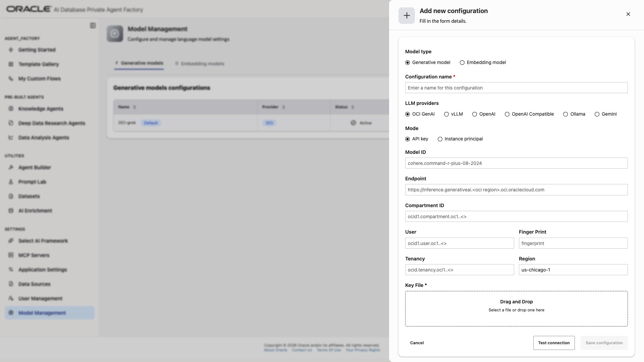This screenshot has height=362, width=644.
Task: Click the Data Analysis Agents icon
Action: pos(11,138)
